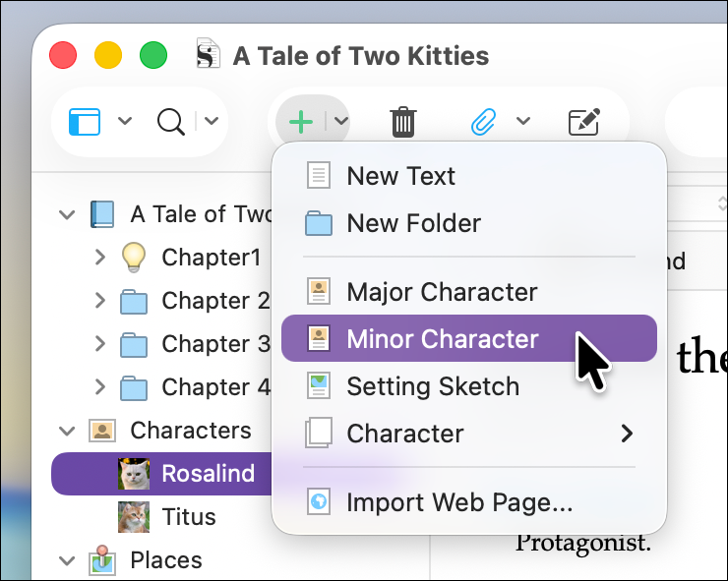Click the magnifying glass search icon

point(171,122)
